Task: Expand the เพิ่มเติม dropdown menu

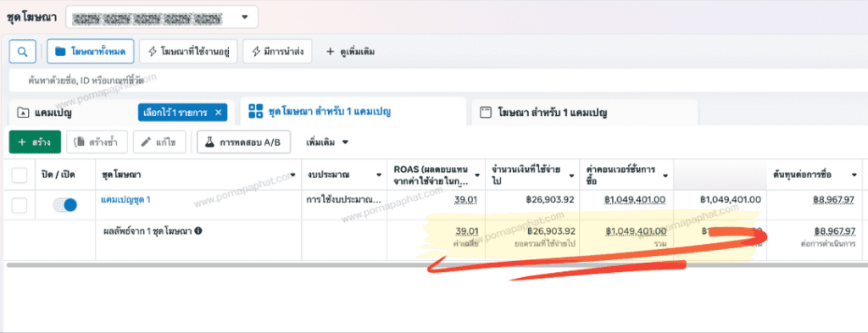Action: click(326, 142)
